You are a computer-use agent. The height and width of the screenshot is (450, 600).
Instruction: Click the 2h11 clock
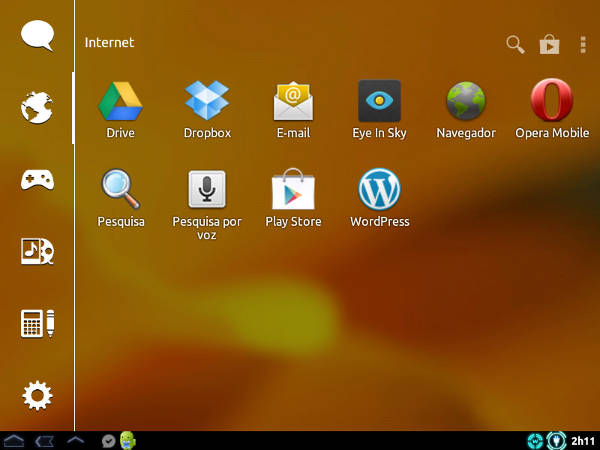point(583,441)
